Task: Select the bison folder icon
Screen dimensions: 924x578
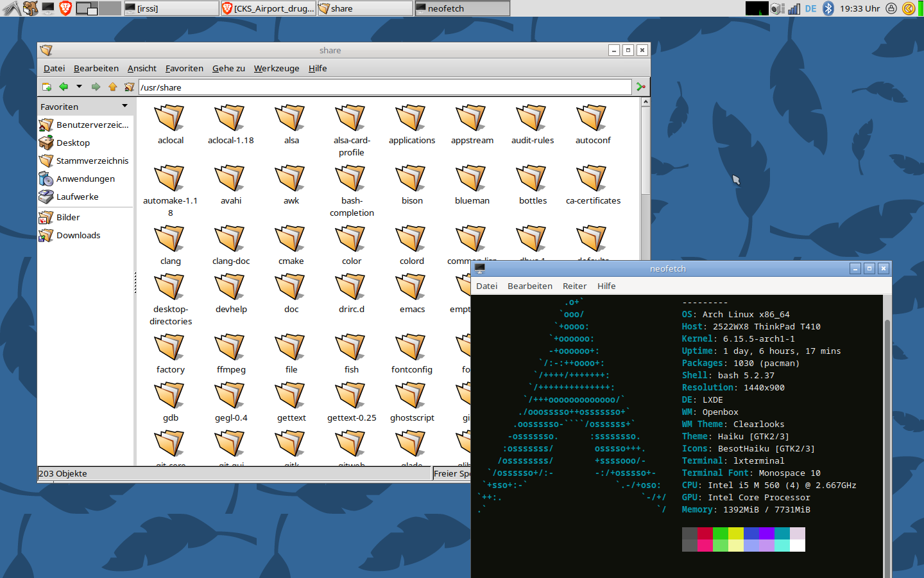Action: (411, 179)
